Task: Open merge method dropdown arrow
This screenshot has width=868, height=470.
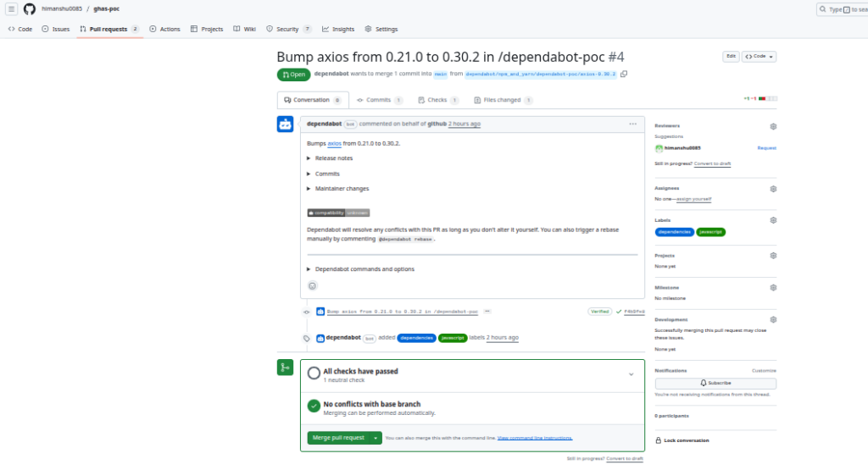Action: coord(376,438)
